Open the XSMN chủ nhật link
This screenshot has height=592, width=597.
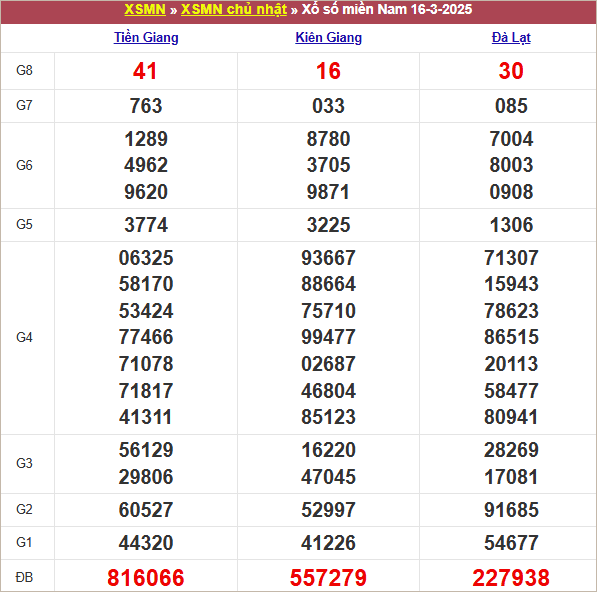pos(234,9)
